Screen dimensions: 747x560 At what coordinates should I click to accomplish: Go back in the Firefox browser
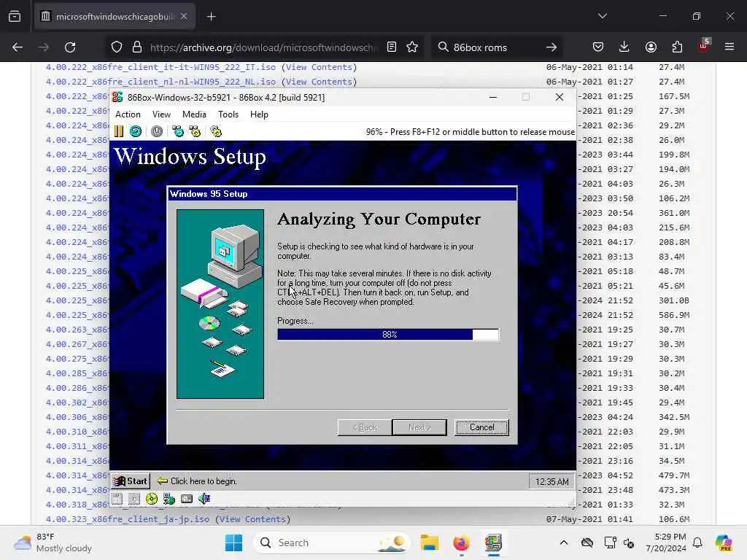tap(18, 47)
